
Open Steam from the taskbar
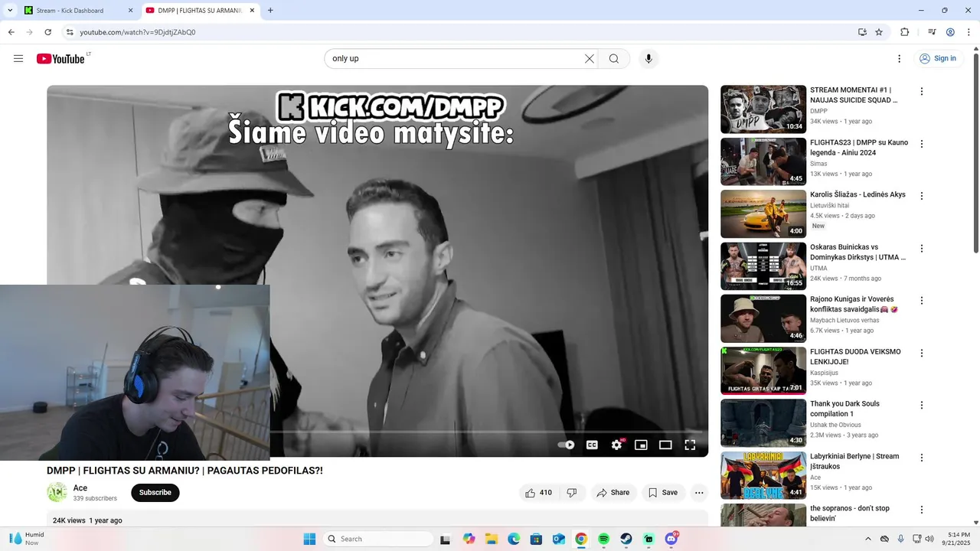coord(626,539)
